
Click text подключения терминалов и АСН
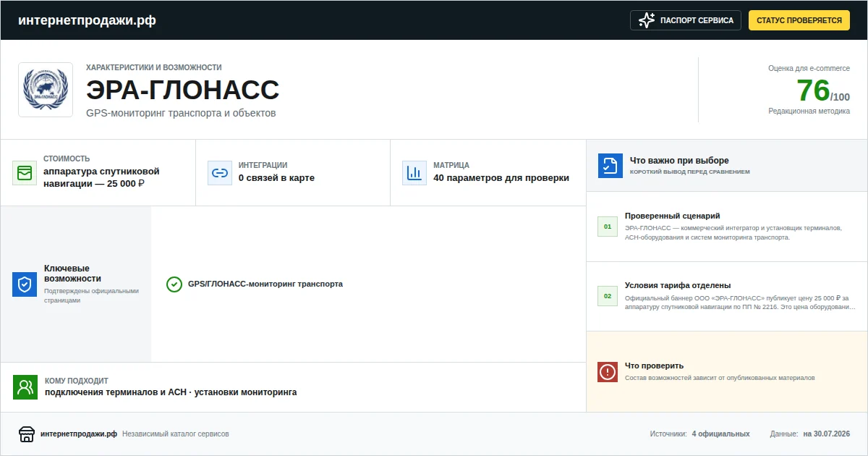pos(116,392)
